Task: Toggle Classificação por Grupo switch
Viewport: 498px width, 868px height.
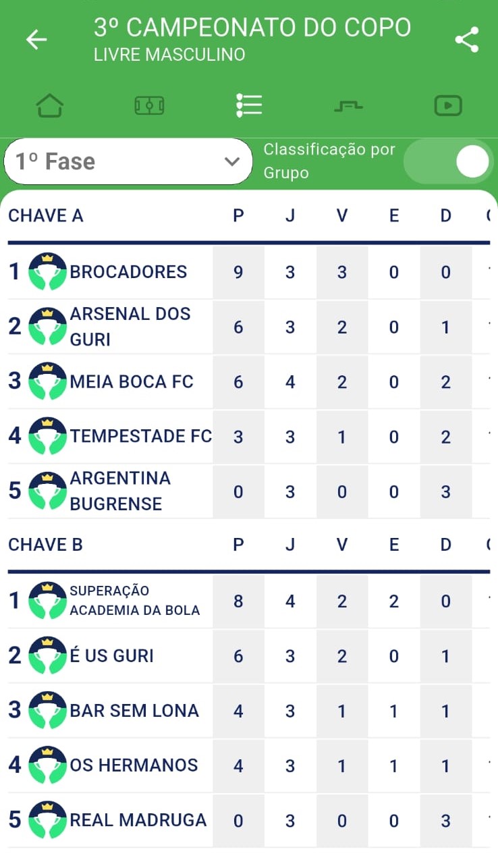Action: click(x=449, y=161)
